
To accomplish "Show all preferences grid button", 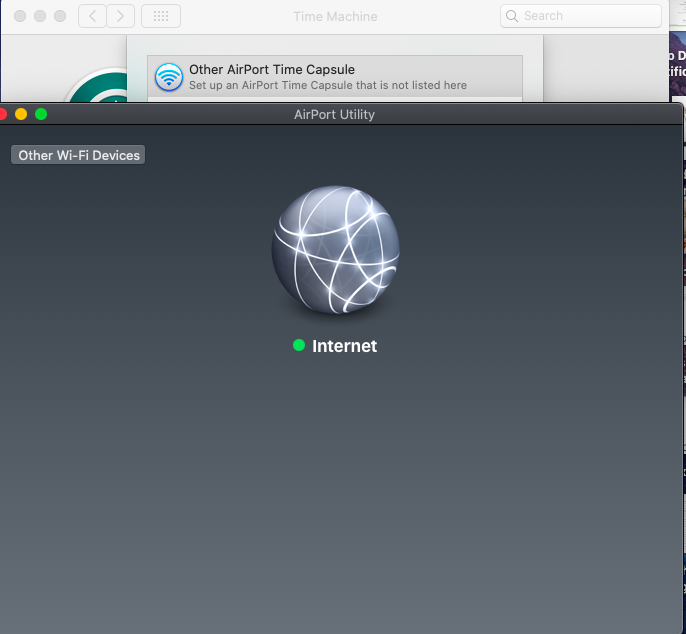I will point(161,16).
